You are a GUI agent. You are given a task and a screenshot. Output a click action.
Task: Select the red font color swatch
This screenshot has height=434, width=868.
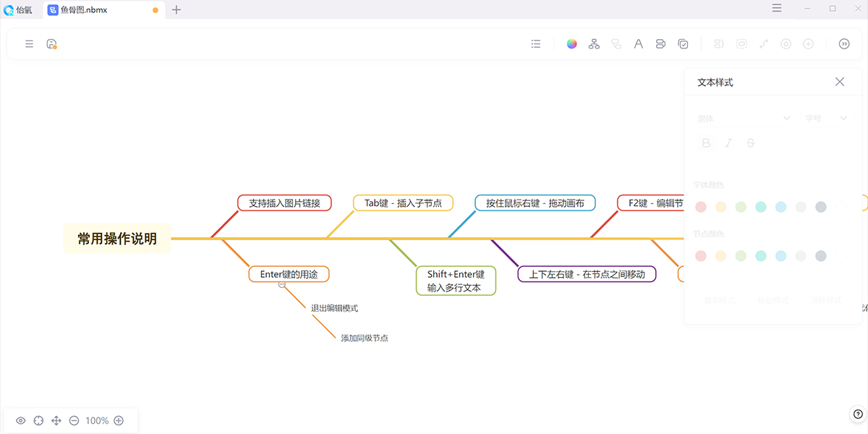point(700,207)
